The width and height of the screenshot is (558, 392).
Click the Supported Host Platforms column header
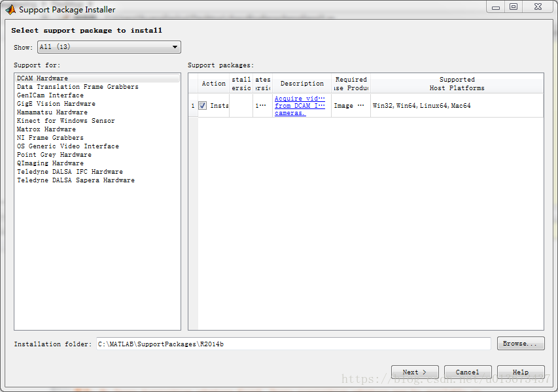coord(457,84)
